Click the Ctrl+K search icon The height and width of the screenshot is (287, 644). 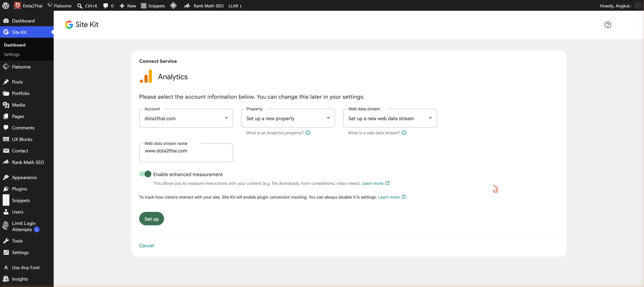(80, 6)
